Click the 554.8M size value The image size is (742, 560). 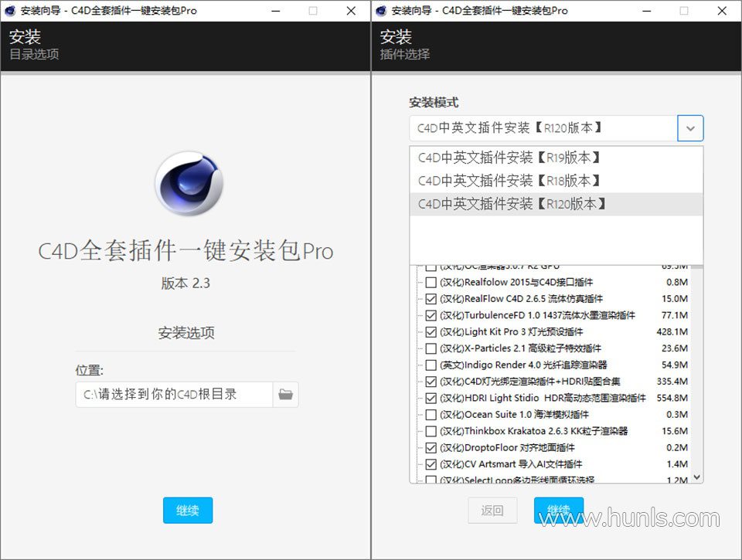point(672,399)
